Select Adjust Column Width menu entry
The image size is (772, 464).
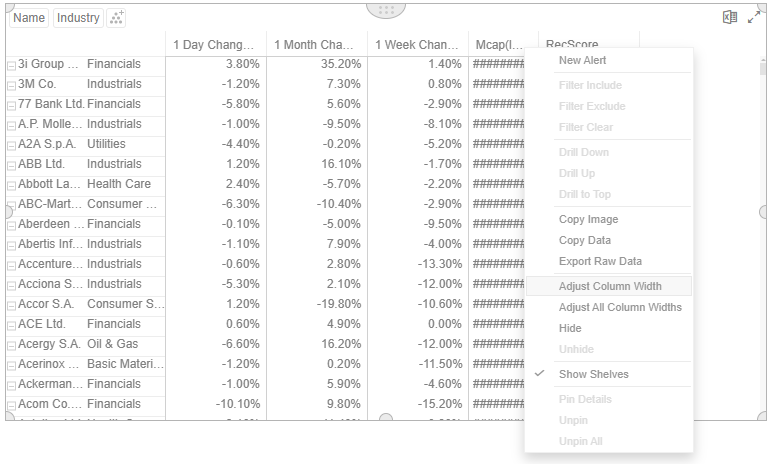(609, 286)
